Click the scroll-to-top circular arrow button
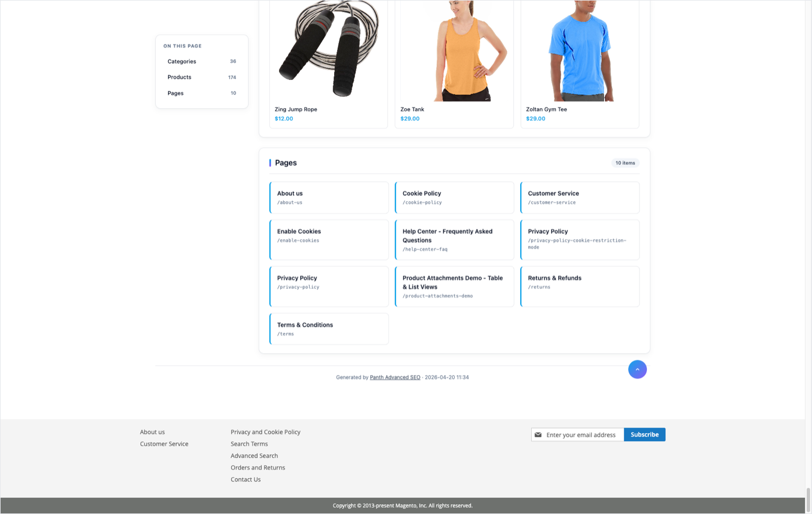The image size is (812, 514). pyautogui.click(x=637, y=369)
